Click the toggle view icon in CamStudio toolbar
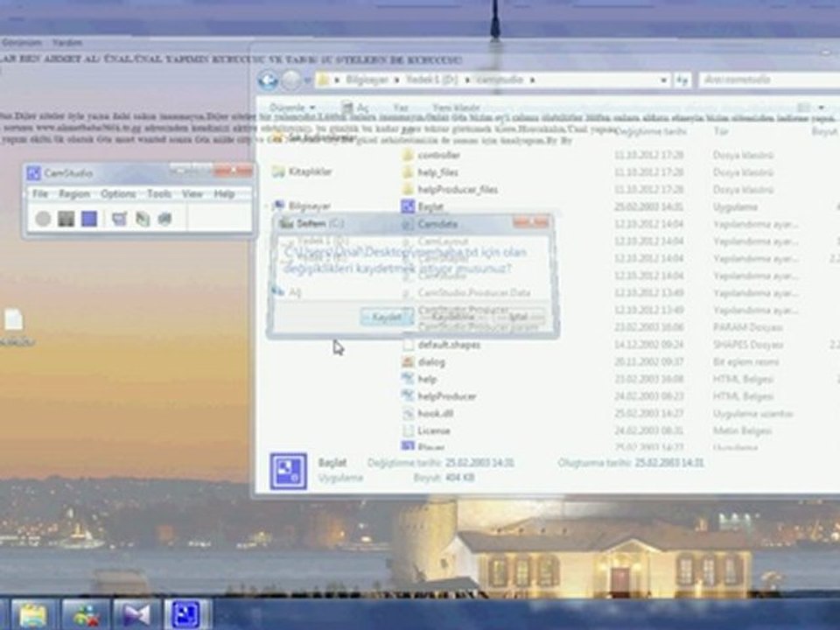The height and width of the screenshot is (630, 840). coord(119,219)
